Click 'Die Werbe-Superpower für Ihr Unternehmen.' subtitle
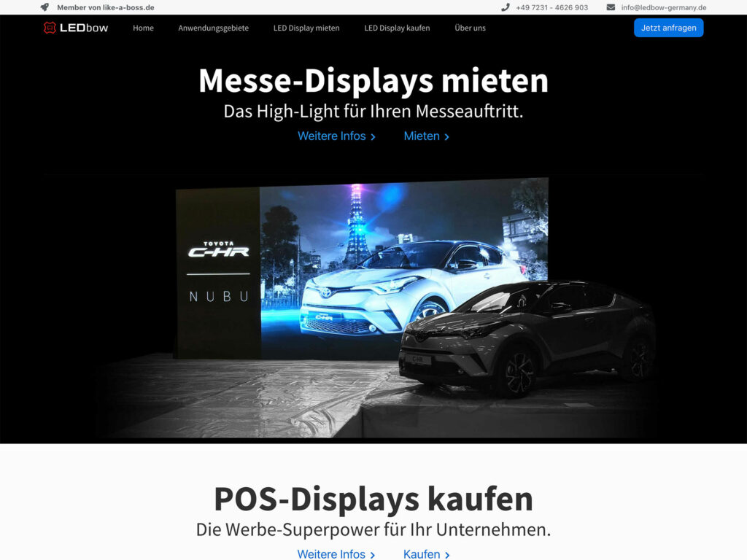The height and width of the screenshot is (560, 747). tap(373, 529)
